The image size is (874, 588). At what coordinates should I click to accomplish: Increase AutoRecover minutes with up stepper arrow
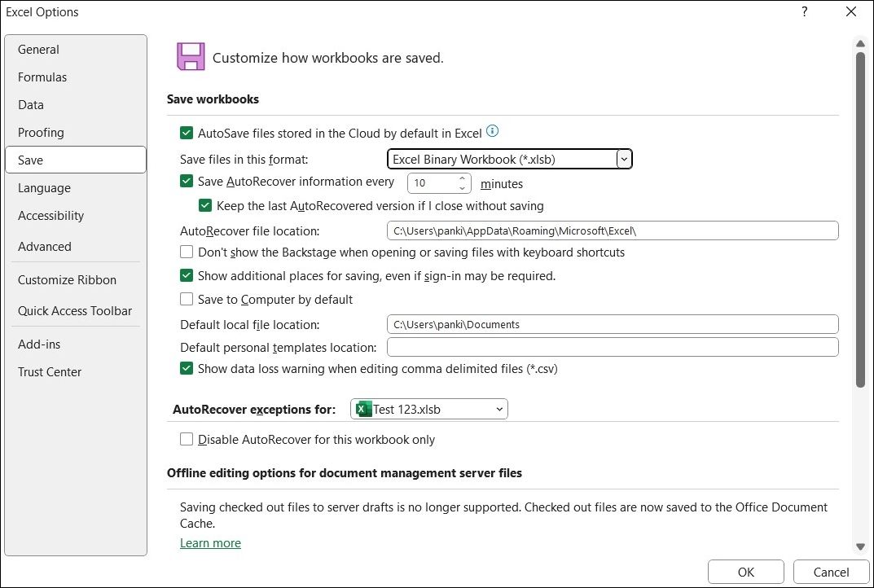coord(463,178)
